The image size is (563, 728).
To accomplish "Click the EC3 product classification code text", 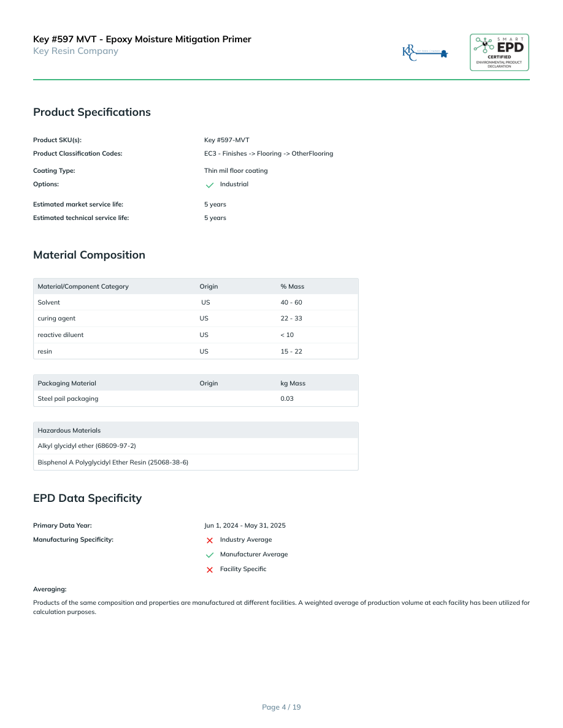I will pyautogui.click(x=269, y=154).
